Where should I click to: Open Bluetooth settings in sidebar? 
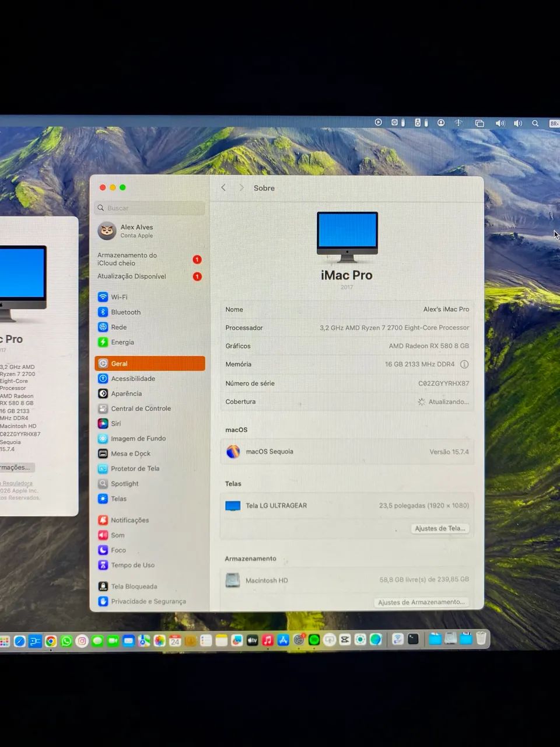coord(125,312)
